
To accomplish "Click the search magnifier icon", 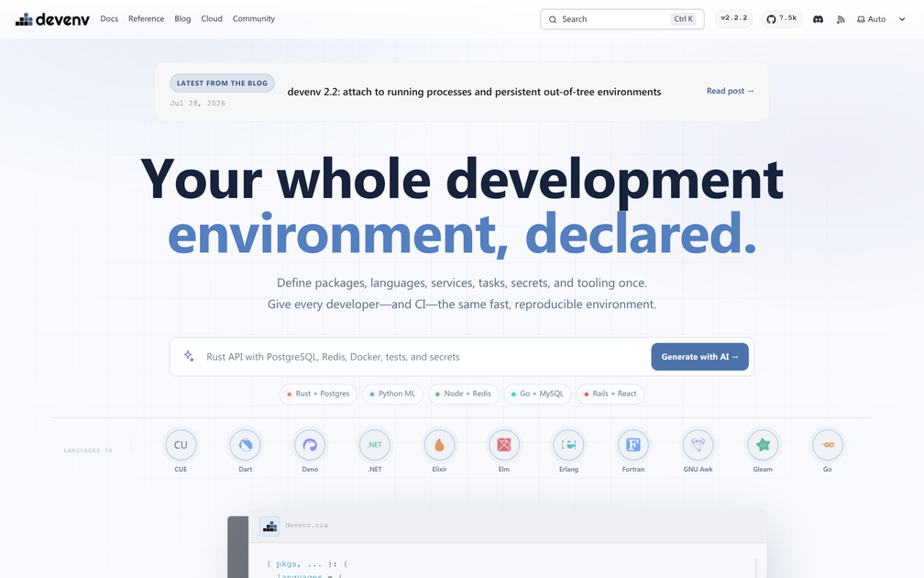I will 553,19.
